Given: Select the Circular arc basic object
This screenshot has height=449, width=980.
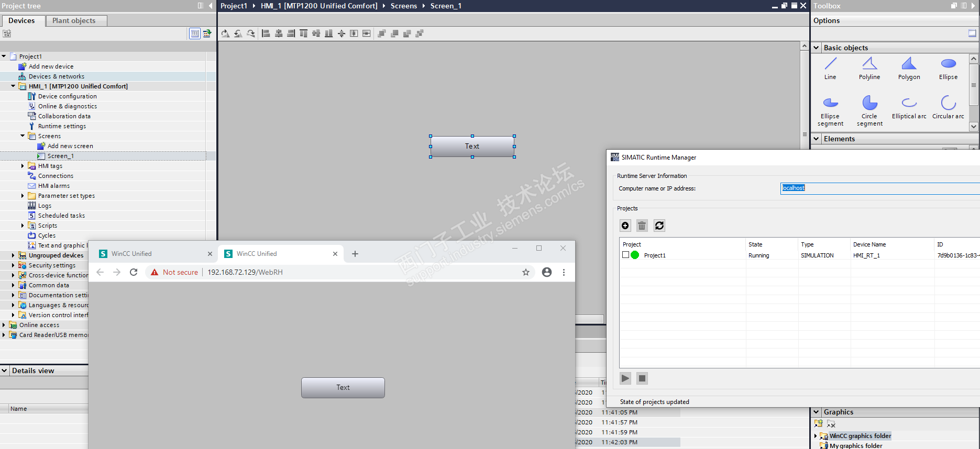Looking at the screenshot, I should click(949, 108).
